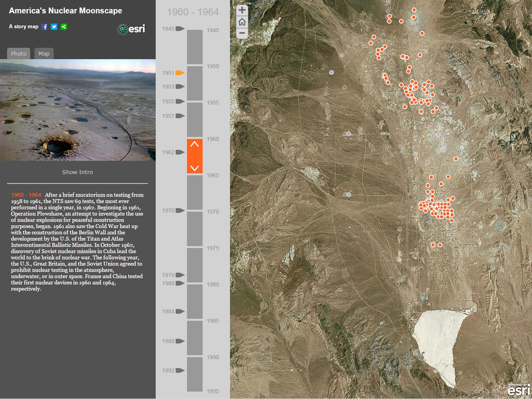Select the 1962 event marker

point(180,152)
